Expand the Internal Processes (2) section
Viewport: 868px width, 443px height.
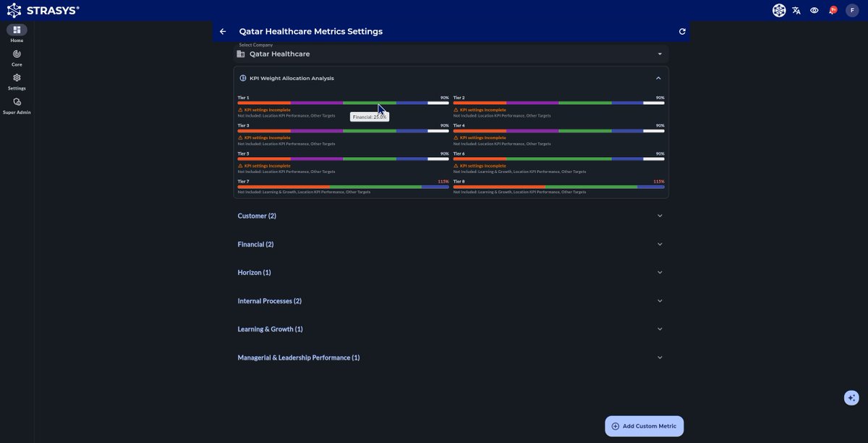451,300
